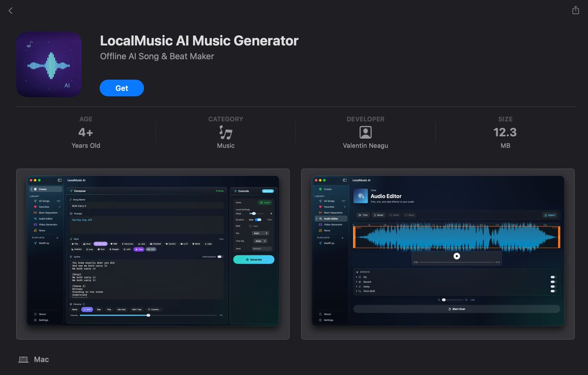Select the Dark Trap persona chip
588x375 pixels.
point(137,309)
